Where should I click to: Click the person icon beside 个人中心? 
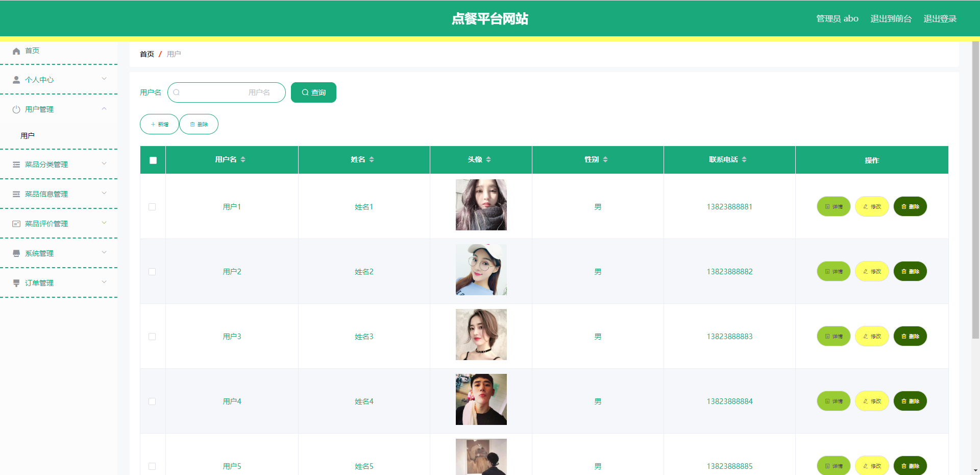point(16,80)
